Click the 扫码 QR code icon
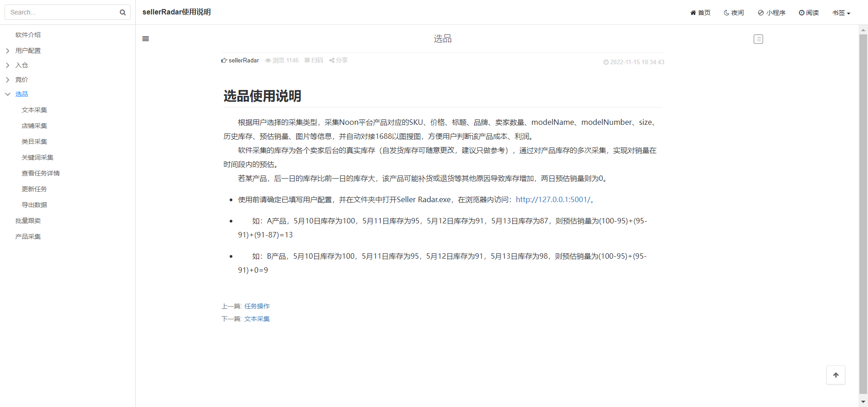 click(307, 60)
